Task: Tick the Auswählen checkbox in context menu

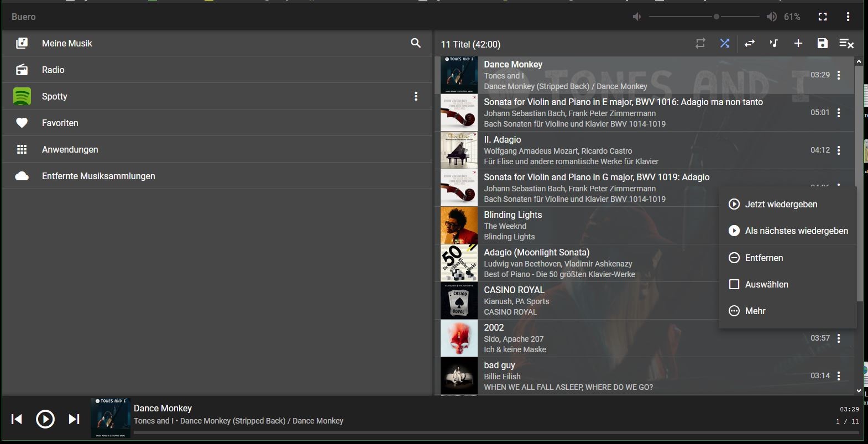Action: tap(734, 284)
